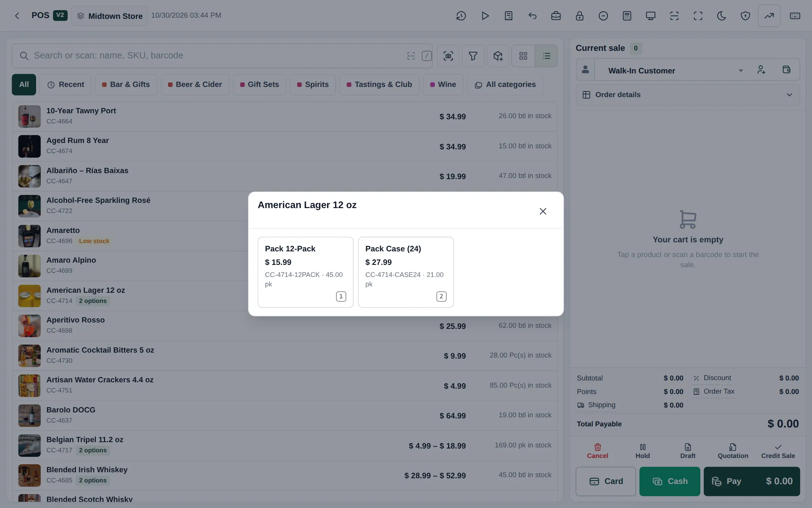Click the camera scan icon by search
This screenshot has height=508, width=812.
pyautogui.click(x=448, y=56)
